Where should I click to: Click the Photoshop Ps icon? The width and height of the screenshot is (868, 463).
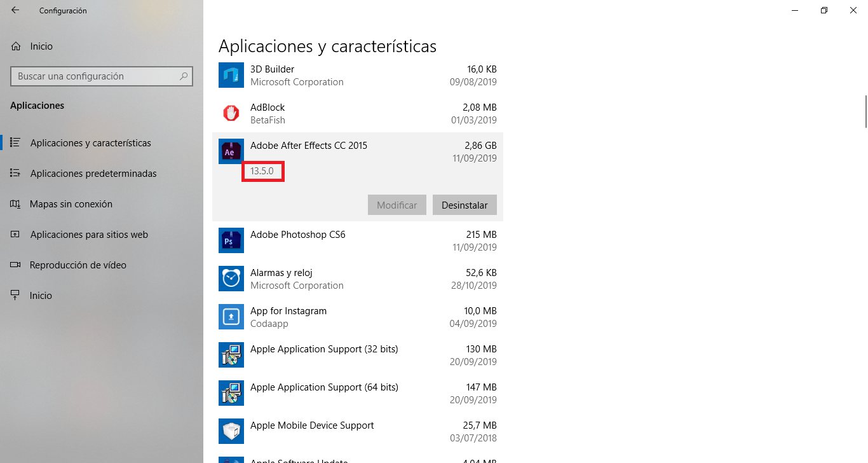click(x=231, y=240)
